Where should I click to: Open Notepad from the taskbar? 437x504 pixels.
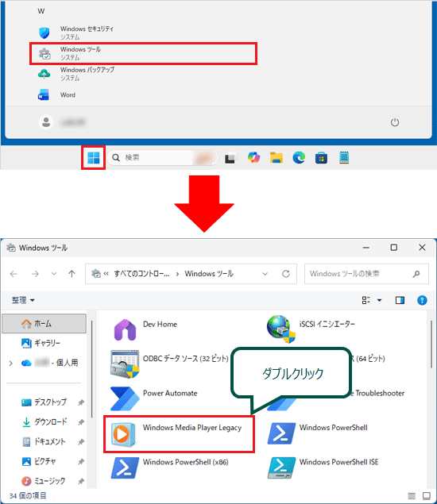(344, 157)
